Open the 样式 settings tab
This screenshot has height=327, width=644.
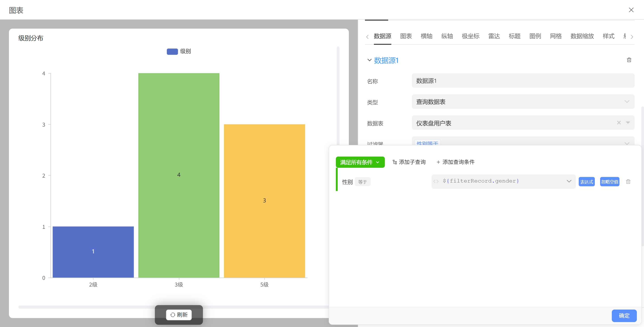(x=609, y=36)
